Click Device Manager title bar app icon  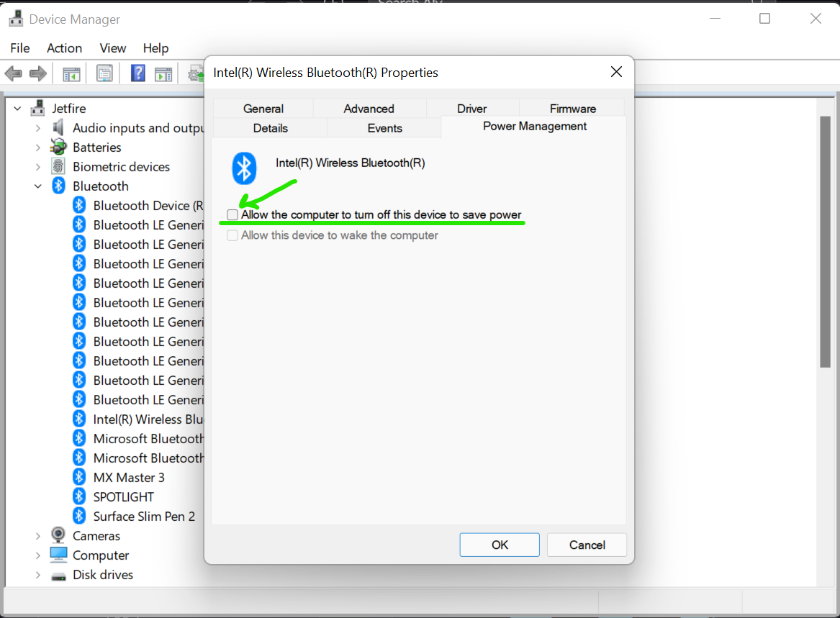pyautogui.click(x=16, y=19)
